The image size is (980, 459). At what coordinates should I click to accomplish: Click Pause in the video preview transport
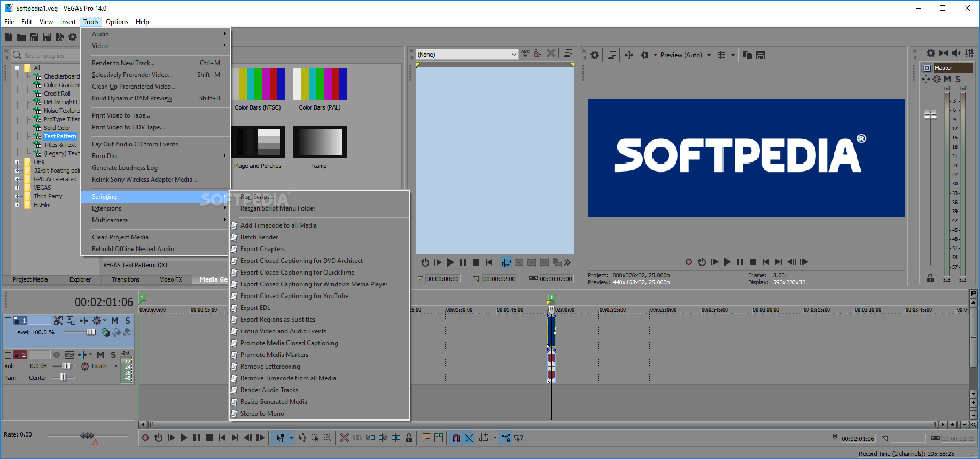(740, 262)
